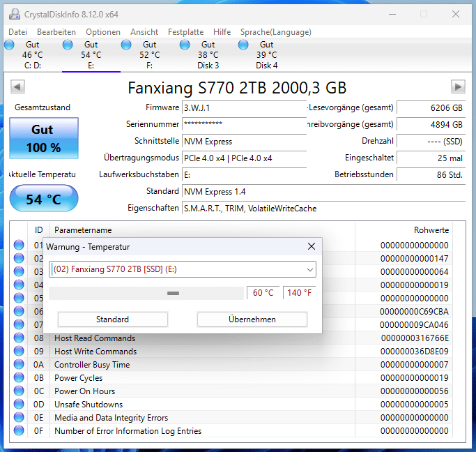Click status orb for attribute 04
This screenshot has height=452, width=476.
pos(19,285)
